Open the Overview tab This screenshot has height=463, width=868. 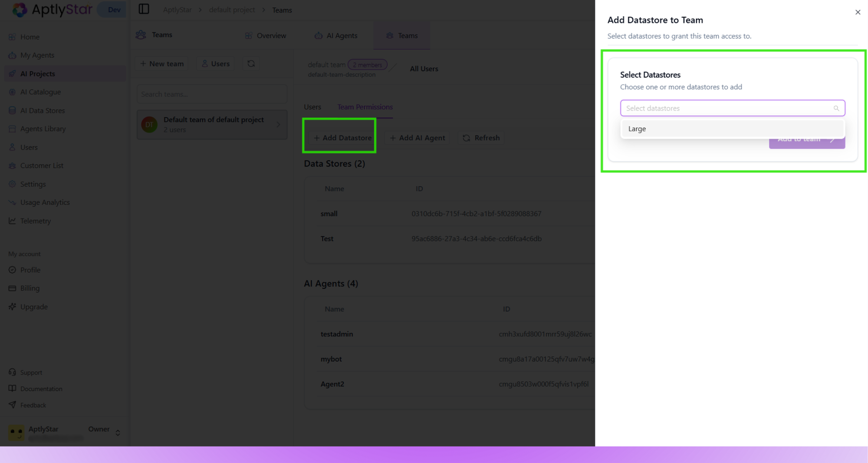coord(265,35)
